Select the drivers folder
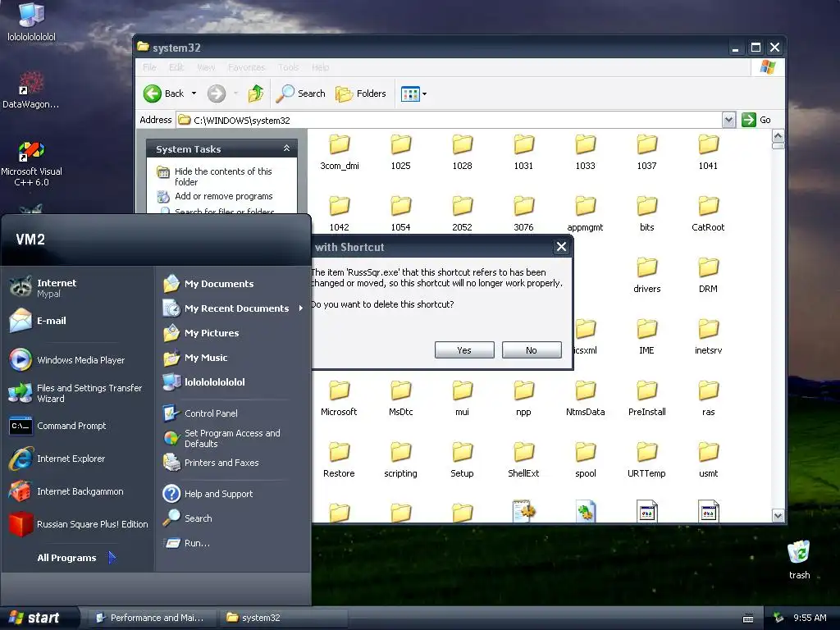 (x=646, y=276)
